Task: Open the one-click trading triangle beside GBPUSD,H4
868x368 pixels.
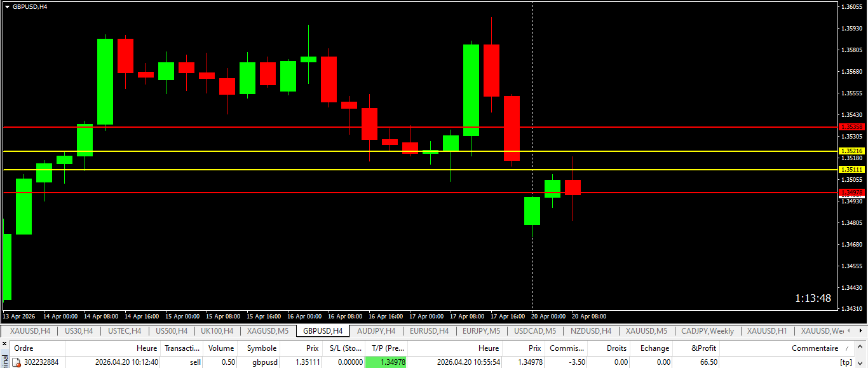Action: point(7,6)
